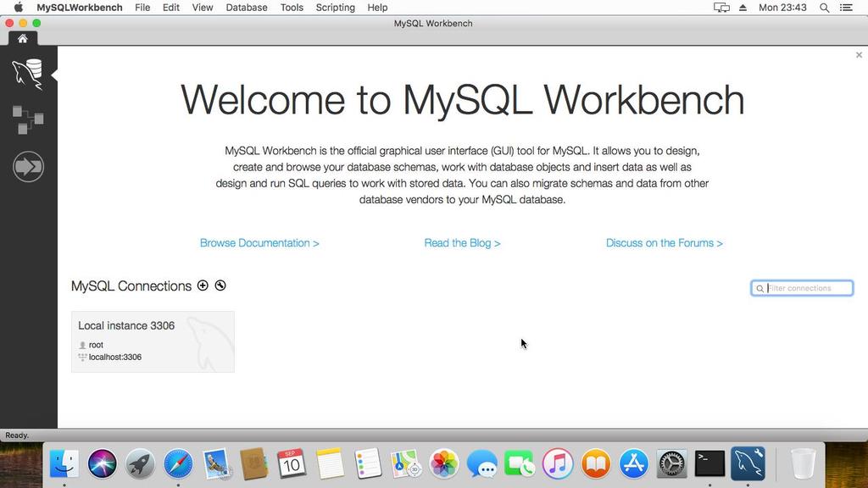Open the Browse Documentation link
Viewport: 868px width, 488px height.
[x=259, y=243]
